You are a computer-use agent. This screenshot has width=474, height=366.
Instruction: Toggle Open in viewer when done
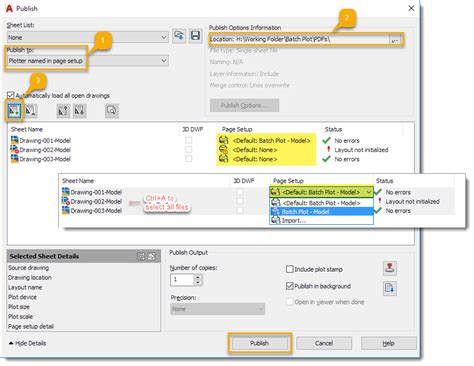coord(290,302)
